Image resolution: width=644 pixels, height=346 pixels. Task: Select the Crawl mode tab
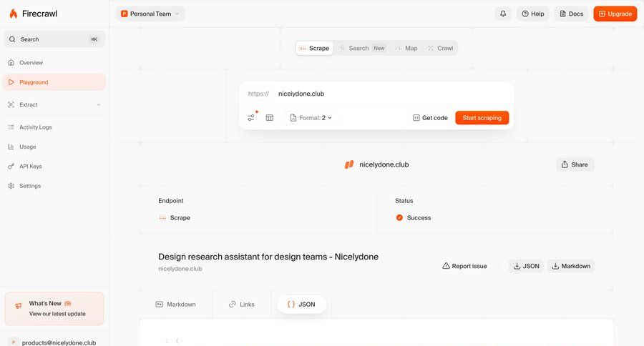click(440, 48)
